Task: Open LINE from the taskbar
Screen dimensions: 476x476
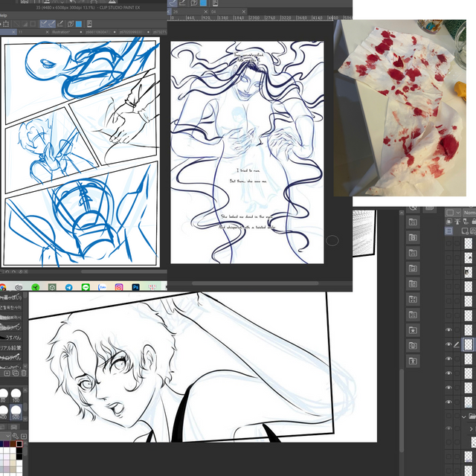Action: tap(86, 287)
